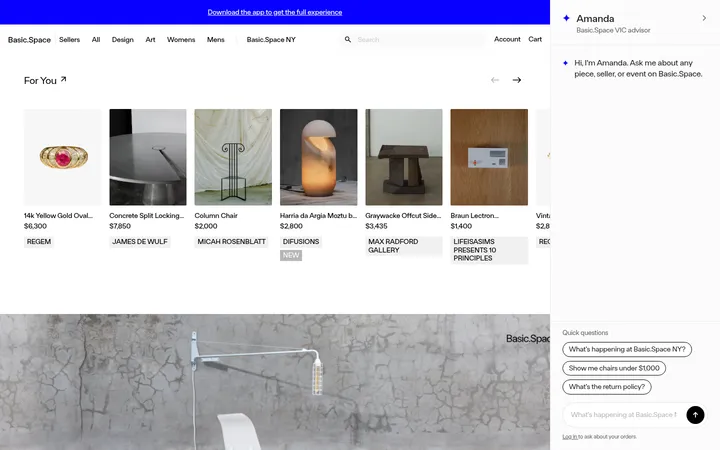
Task: Go to the next carousel items with right arrow
Action: tap(517, 80)
